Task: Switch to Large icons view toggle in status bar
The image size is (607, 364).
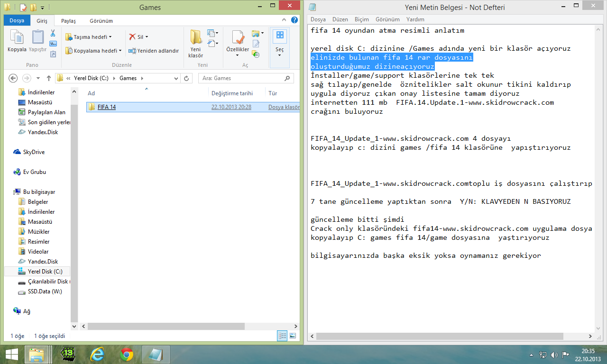Action: (293, 336)
